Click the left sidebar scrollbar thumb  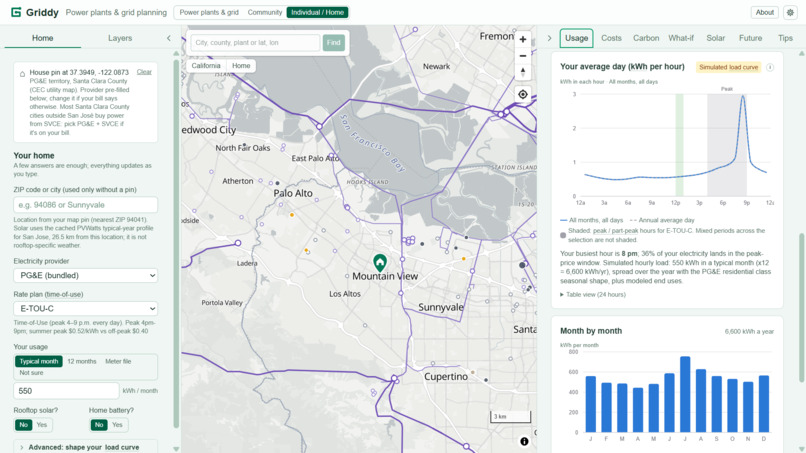pyautogui.click(x=176, y=244)
